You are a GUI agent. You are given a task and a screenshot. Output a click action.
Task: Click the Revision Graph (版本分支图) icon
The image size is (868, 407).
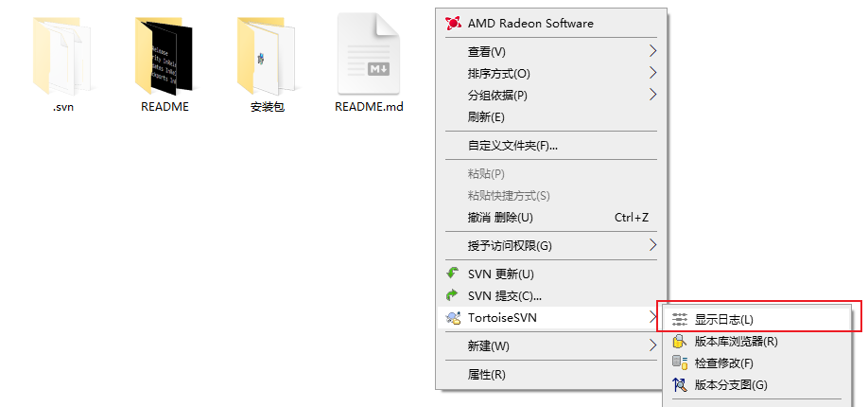coord(679,384)
